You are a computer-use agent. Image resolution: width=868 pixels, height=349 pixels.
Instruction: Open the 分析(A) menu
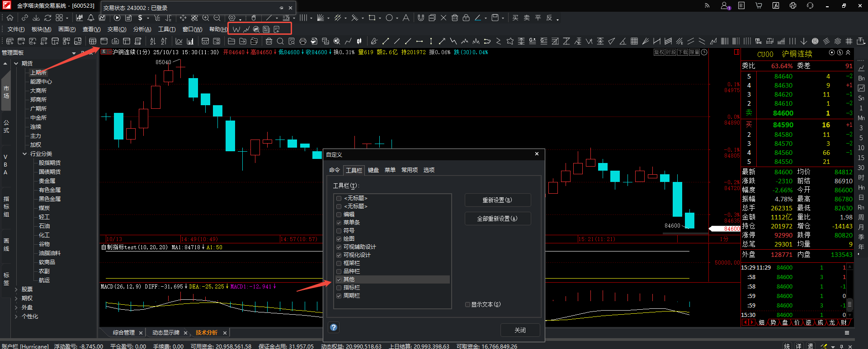pyautogui.click(x=142, y=29)
